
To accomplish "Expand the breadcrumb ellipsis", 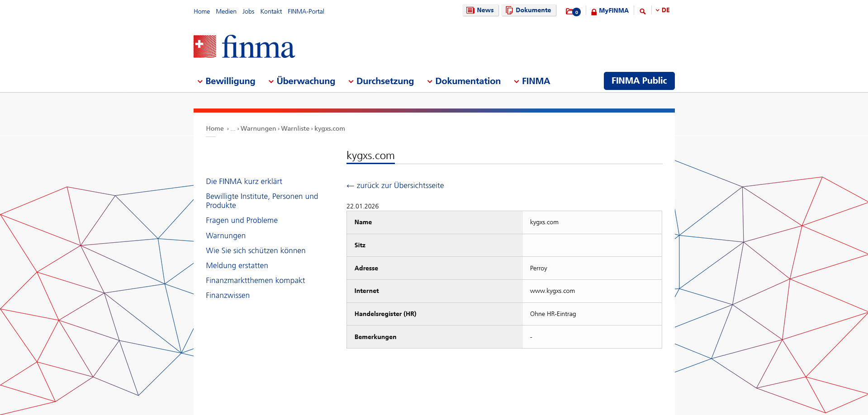I will pyautogui.click(x=233, y=129).
